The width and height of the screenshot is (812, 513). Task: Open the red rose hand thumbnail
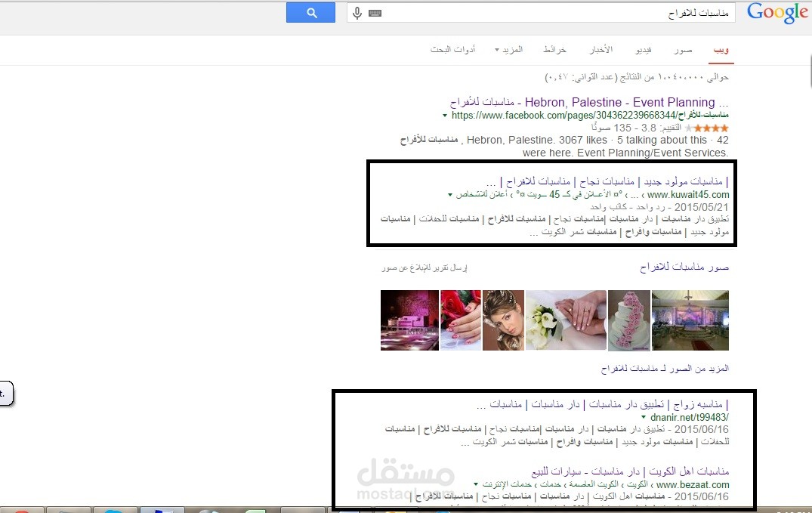click(461, 320)
